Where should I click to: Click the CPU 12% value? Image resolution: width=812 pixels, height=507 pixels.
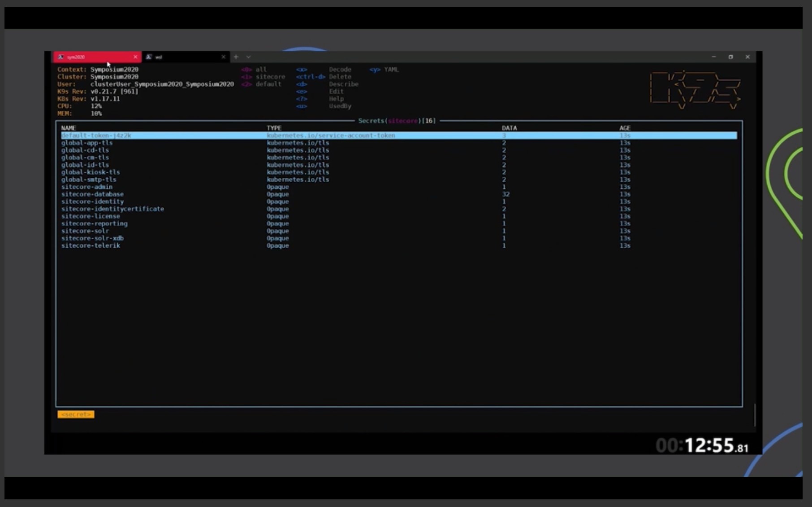tap(96, 106)
